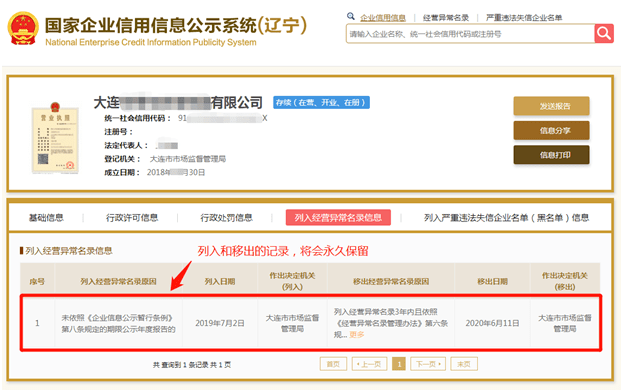Select the 企业信用信息 search category
Screen dimensions: 623x392
pos(383,18)
